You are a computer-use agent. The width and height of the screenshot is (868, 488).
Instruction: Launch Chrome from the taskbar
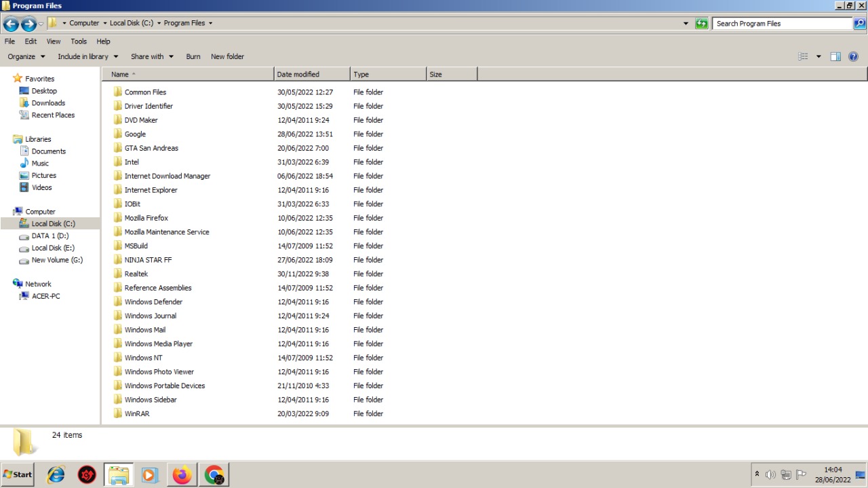pyautogui.click(x=214, y=475)
